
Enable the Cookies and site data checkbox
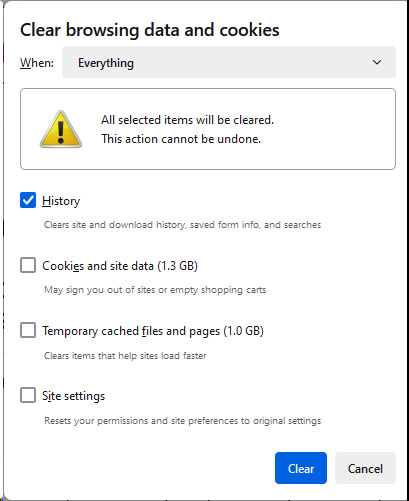tap(28, 265)
